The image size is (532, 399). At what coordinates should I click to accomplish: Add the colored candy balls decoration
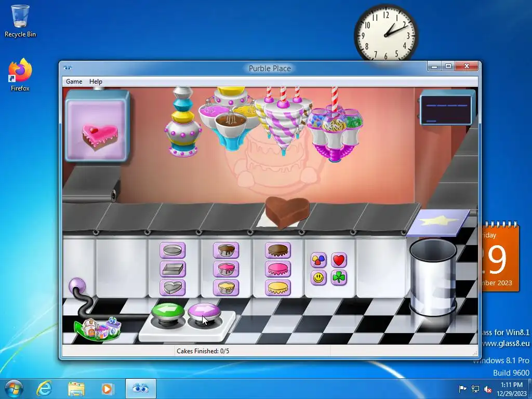(x=318, y=260)
